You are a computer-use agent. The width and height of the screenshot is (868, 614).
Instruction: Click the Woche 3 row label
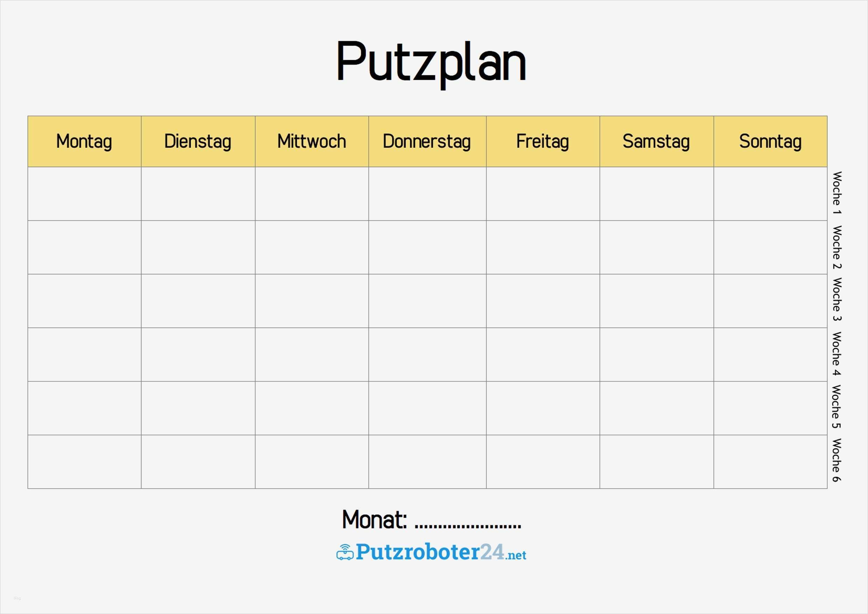pyautogui.click(x=836, y=299)
